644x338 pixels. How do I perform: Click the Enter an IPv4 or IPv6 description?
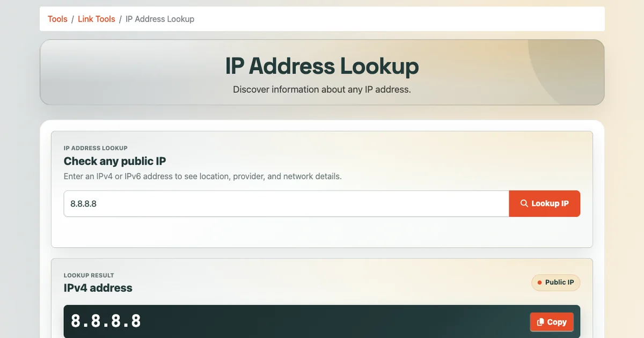click(x=203, y=176)
